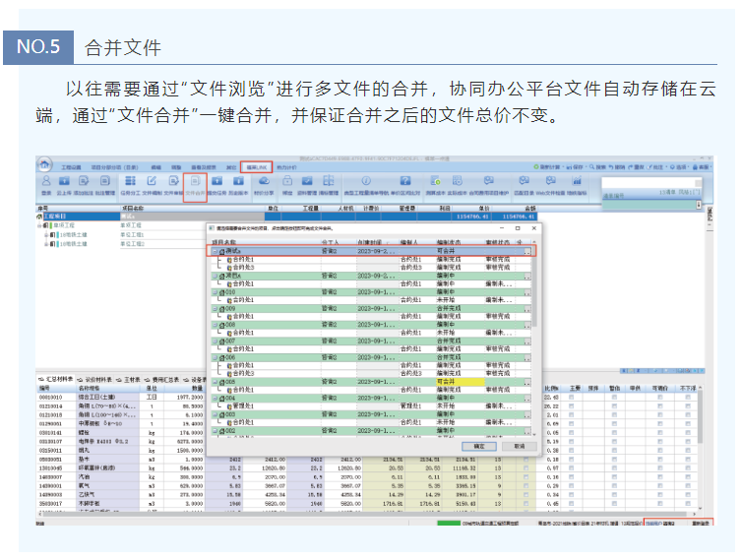
Task: Open the 热力计价 ribbon tab
Action: (x=286, y=167)
